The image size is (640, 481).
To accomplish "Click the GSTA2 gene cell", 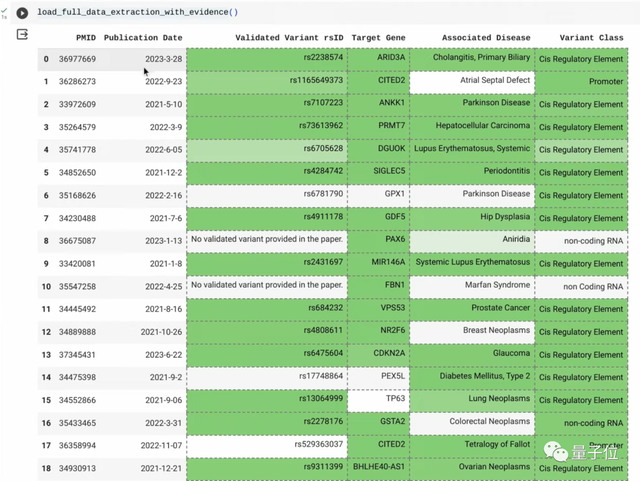I will click(x=378, y=423).
